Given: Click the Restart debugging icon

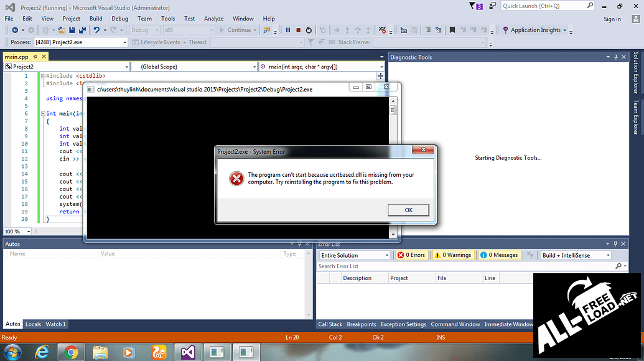Looking at the screenshot, I should click(x=309, y=30).
